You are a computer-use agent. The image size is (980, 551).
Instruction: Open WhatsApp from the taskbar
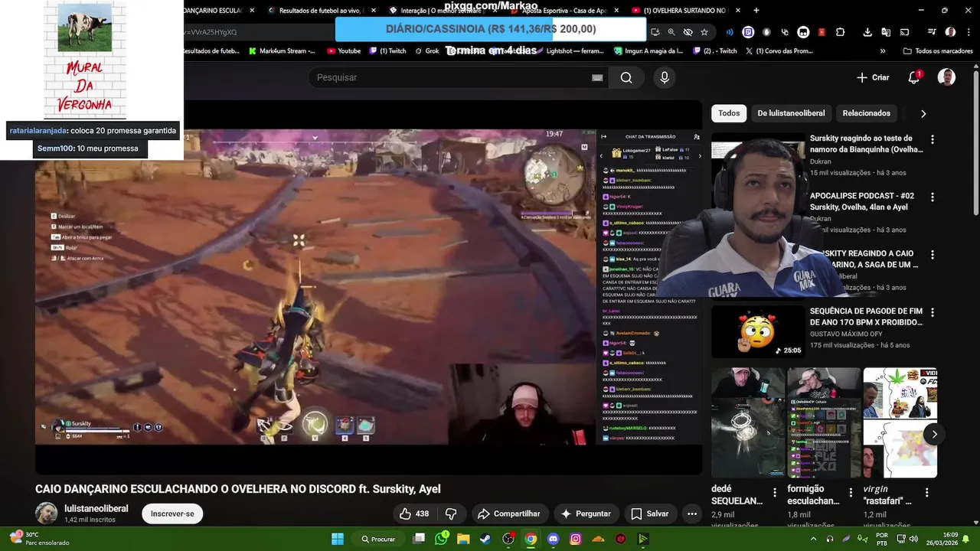441,539
